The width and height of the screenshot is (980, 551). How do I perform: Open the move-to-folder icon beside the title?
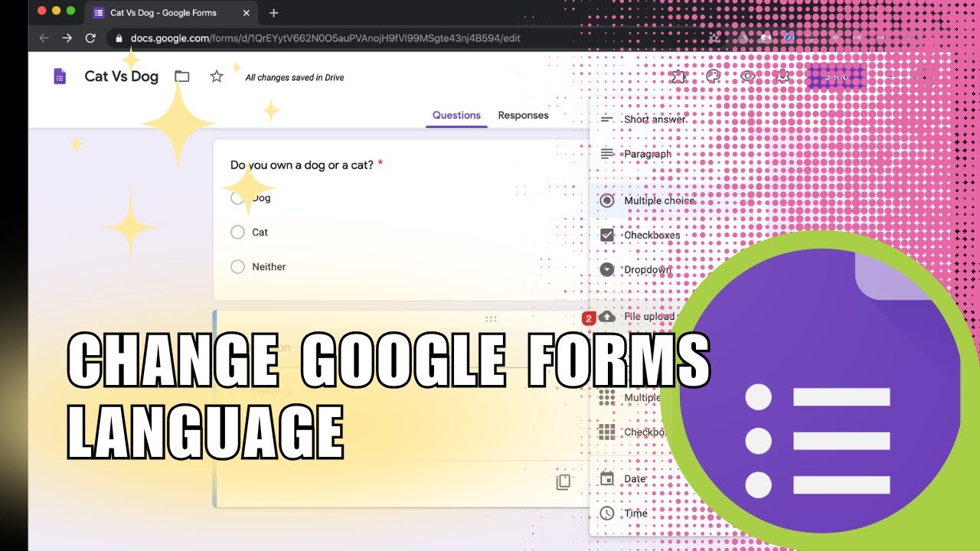point(181,77)
